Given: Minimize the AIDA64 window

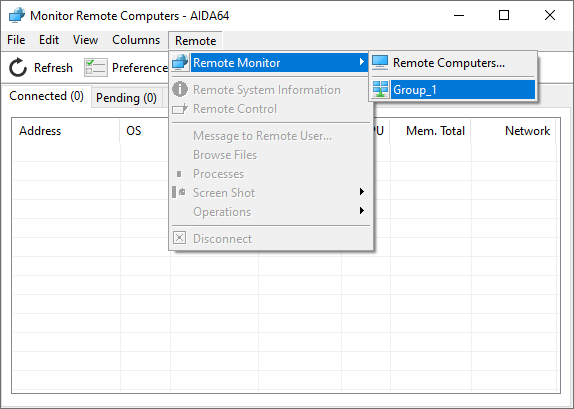Looking at the screenshot, I should coord(459,15).
